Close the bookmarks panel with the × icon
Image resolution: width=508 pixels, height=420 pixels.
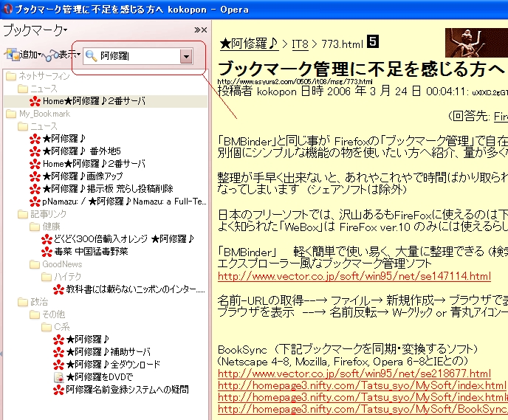[204, 30]
